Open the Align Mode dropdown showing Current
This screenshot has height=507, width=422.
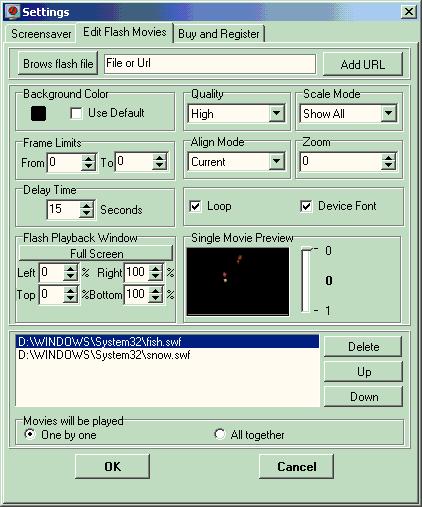coord(277,162)
